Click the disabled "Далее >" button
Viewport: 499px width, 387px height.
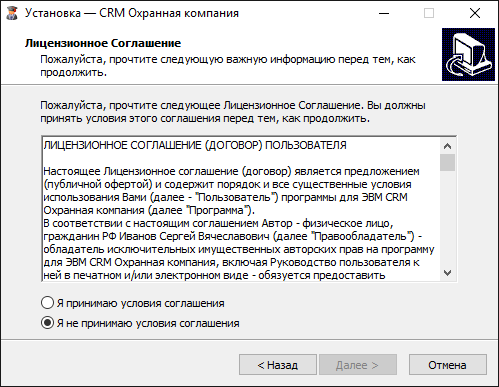pos(358,365)
